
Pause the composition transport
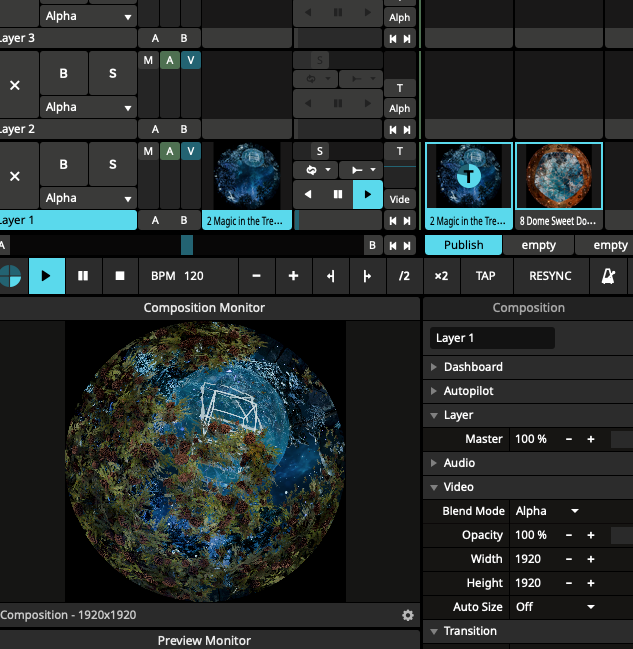82,275
